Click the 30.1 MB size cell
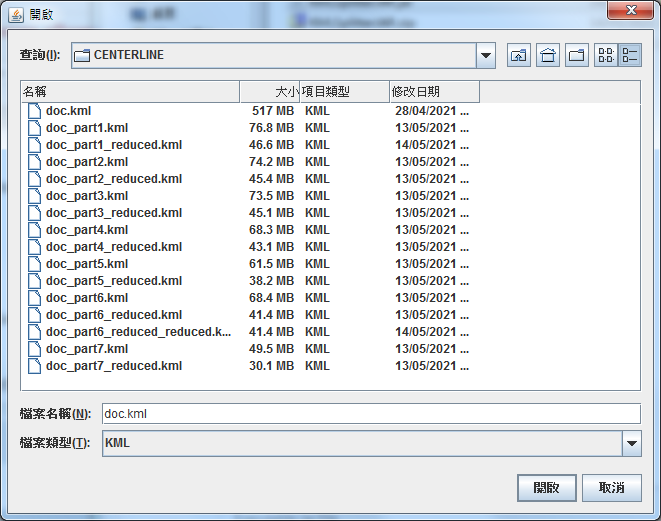This screenshot has width=661, height=521. click(271, 366)
